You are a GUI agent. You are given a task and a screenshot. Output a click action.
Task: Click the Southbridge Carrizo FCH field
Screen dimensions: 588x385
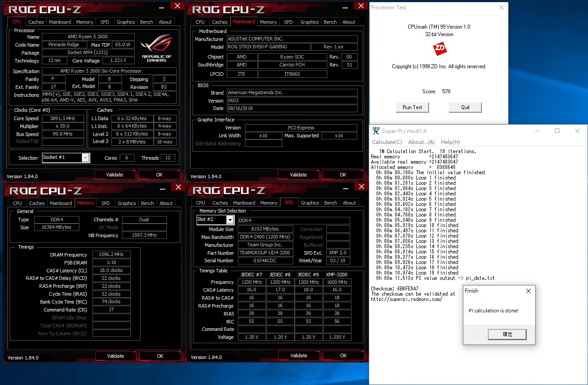point(292,65)
